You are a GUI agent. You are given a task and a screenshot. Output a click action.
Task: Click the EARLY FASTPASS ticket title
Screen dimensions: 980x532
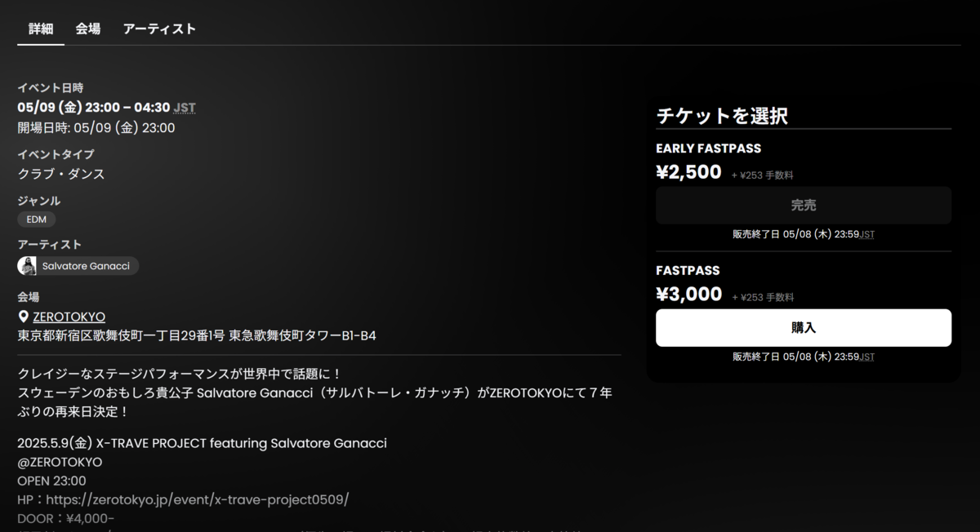pos(708,149)
